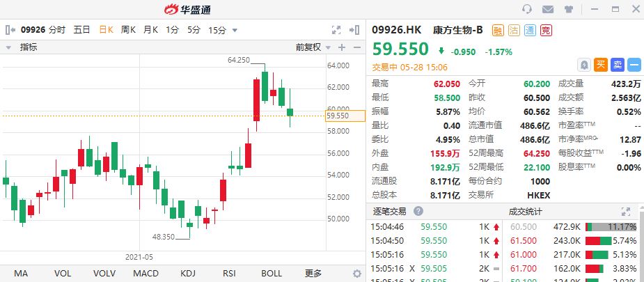Image resolution: width=644 pixels, height=282 pixels.
Task: Click the 61.500 price distribution bar
Action: [x=599, y=240]
